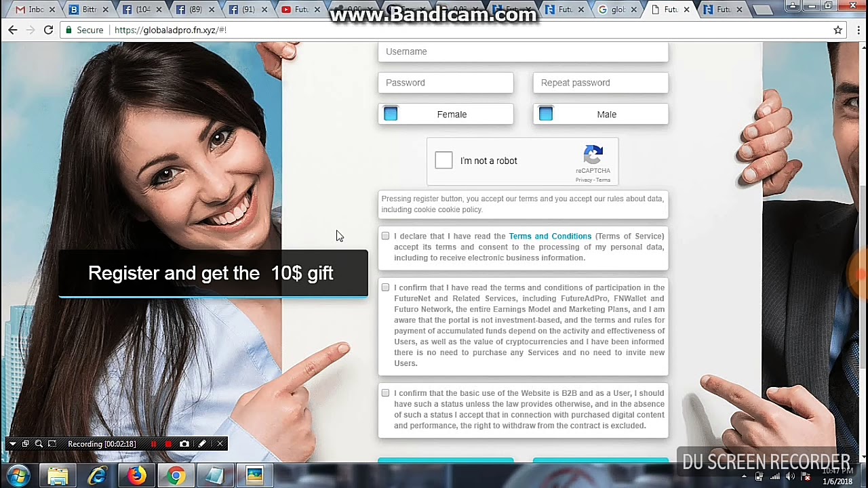Choose the rectangle-area icon in recorder bar
This screenshot has width=868, height=488.
52,444
